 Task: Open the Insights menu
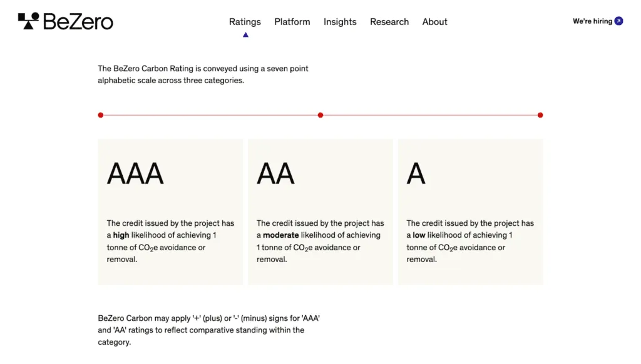(340, 22)
